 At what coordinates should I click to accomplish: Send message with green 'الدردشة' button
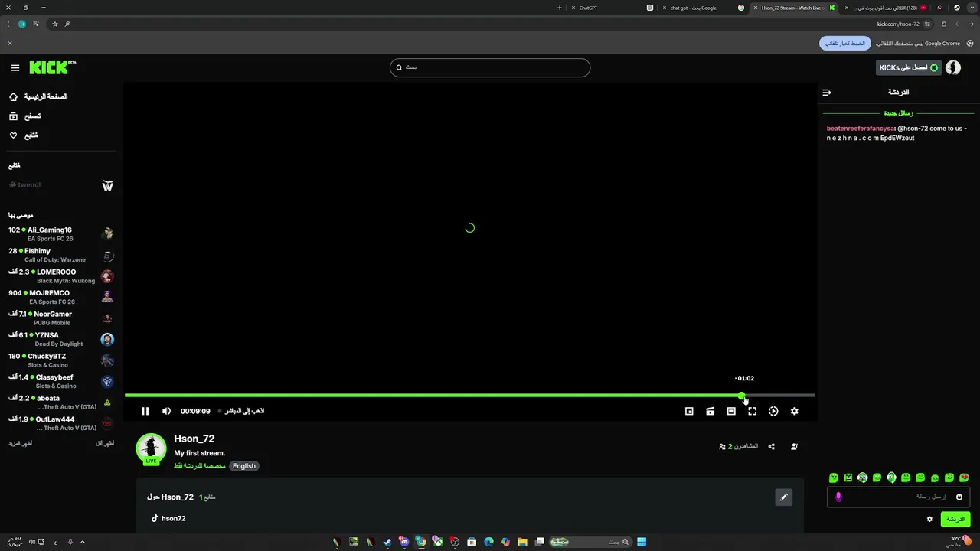pyautogui.click(x=955, y=519)
